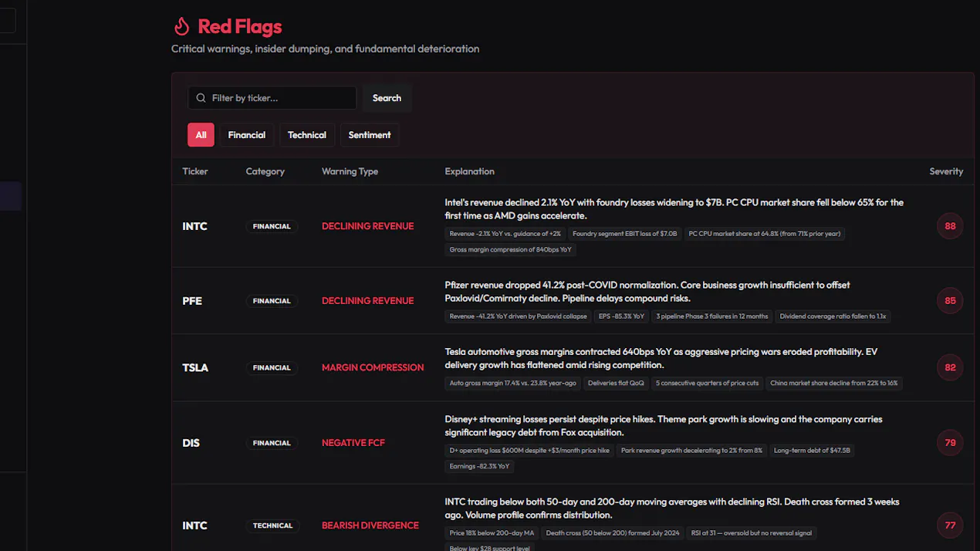Click severity score 82
The width and height of the screenshot is (980, 551).
[950, 367]
